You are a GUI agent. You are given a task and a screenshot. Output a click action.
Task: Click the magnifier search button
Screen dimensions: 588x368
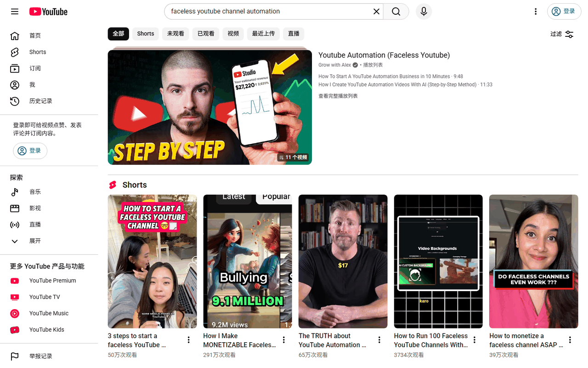click(x=396, y=11)
